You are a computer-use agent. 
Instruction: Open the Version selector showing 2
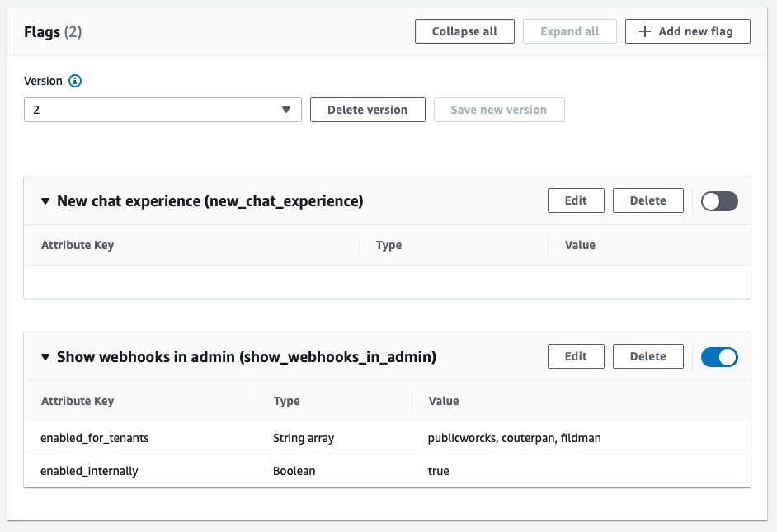coord(162,109)
